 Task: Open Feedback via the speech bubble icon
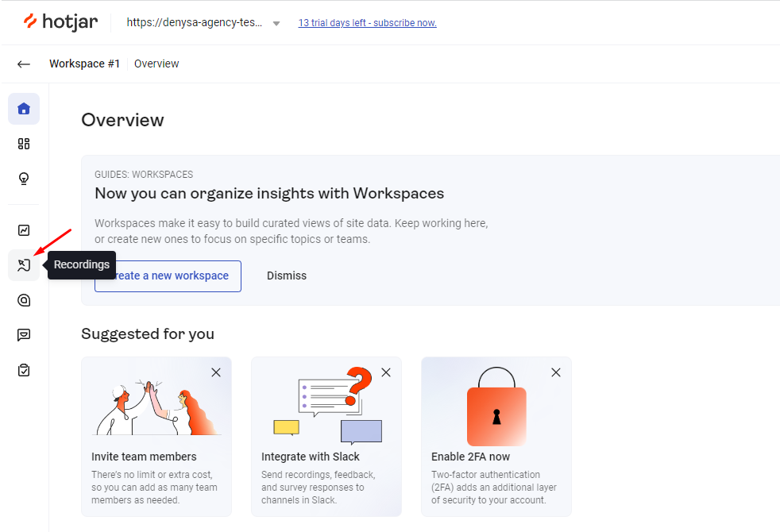coord(24,335)
